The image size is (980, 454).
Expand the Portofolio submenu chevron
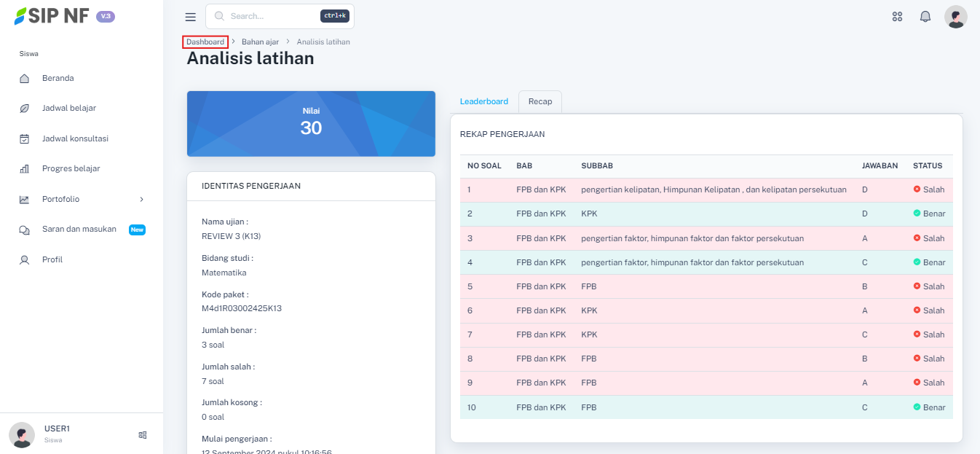[x=141, y=199]
